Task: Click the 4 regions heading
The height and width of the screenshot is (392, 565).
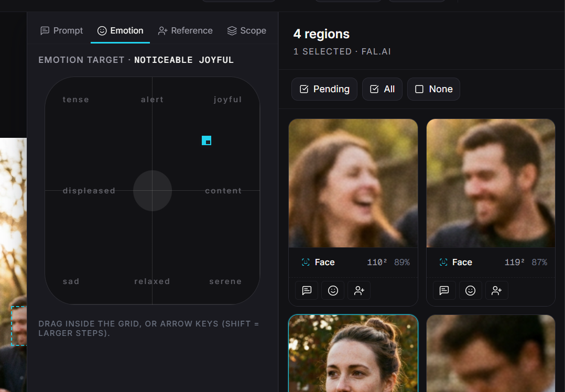Action: coord(321,34)
